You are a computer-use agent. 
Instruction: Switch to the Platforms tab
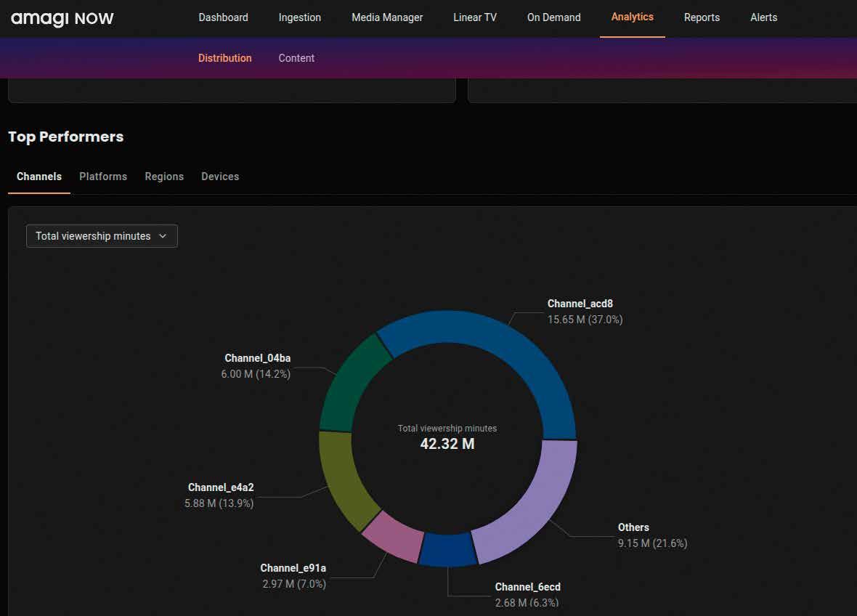102,177
